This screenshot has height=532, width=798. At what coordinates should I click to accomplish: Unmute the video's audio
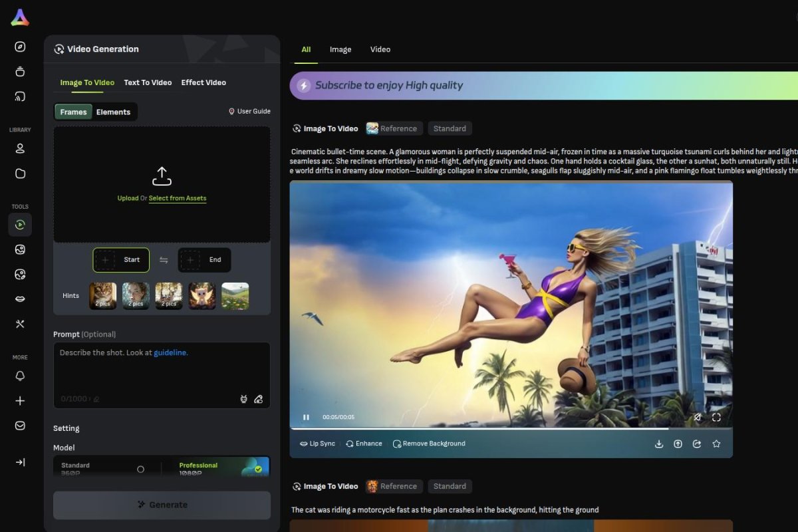698,417
